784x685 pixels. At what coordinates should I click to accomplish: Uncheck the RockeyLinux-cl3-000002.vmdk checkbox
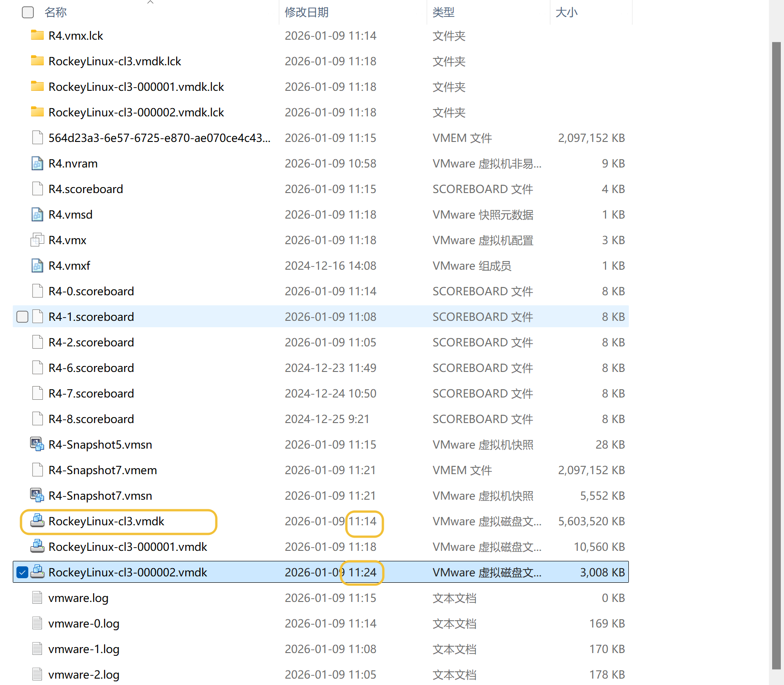point(22,572)
